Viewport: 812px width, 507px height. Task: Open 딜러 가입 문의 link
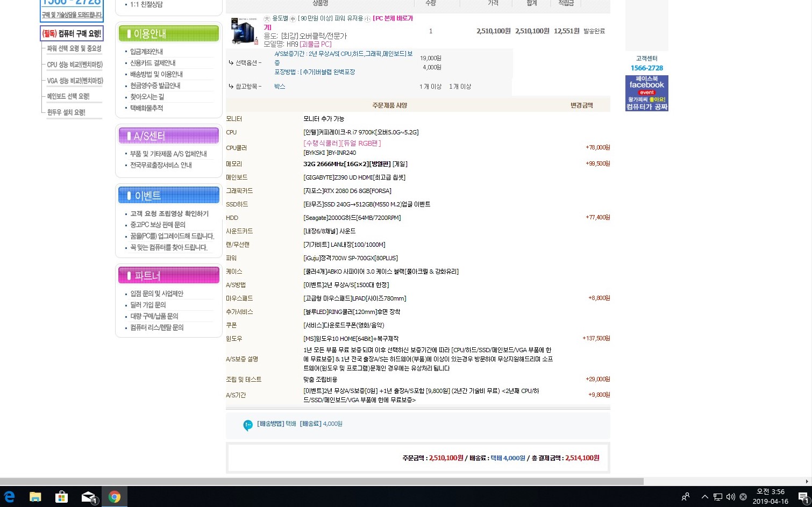click(148, 305)
